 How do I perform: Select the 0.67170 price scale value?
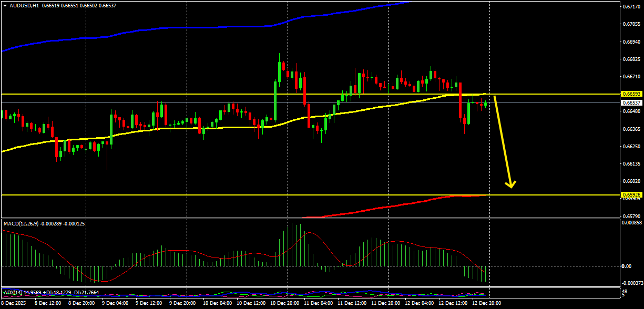[630, 7]
